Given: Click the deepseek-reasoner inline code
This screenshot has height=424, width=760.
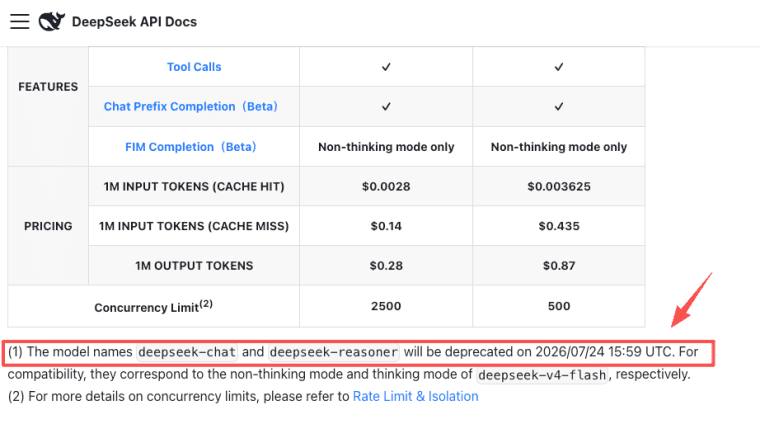Looking at the screenshot, I should point(334,352).
